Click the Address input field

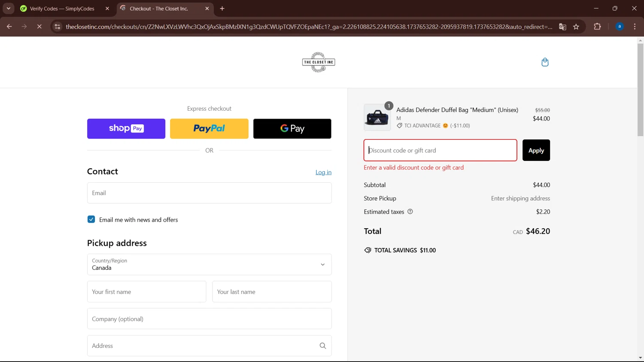click(x=209, y=346)
